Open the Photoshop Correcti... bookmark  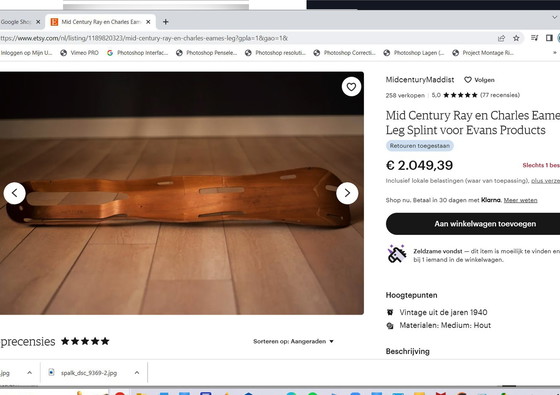pos(344,53)
